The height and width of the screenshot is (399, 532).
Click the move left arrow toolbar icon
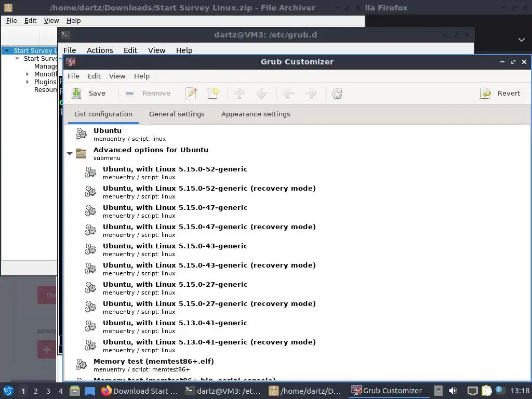[x=288, y=94]
